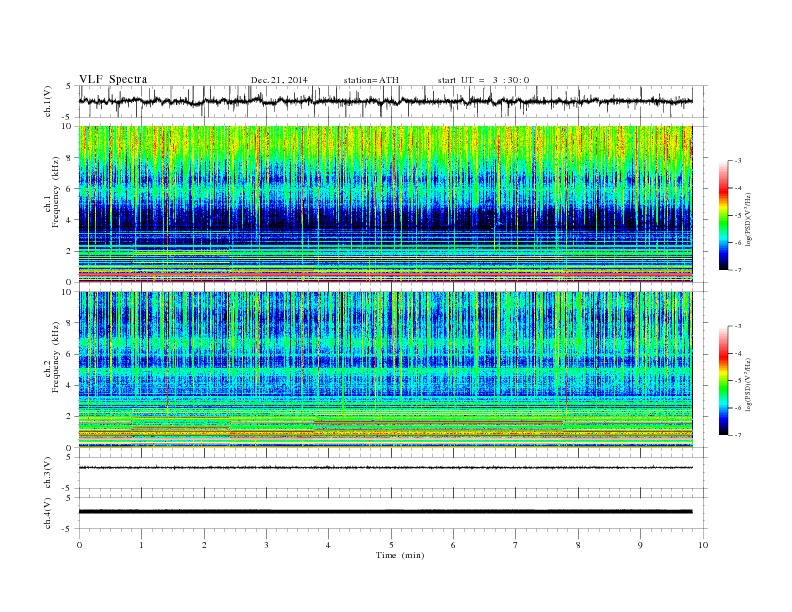Click the ch.1 spectrogram color bar
This screenshot has height=612, width=792.
pos(723,216)
